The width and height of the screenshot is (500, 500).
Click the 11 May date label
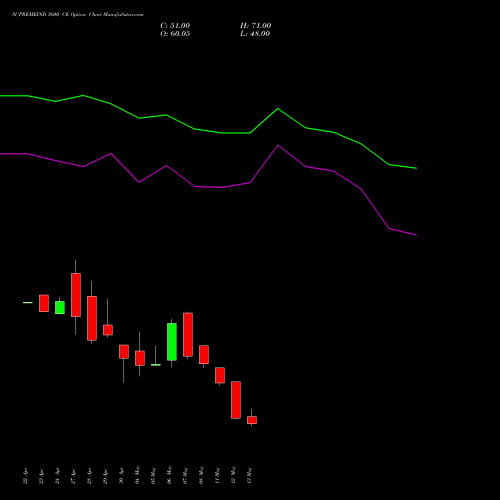[218, 475]
